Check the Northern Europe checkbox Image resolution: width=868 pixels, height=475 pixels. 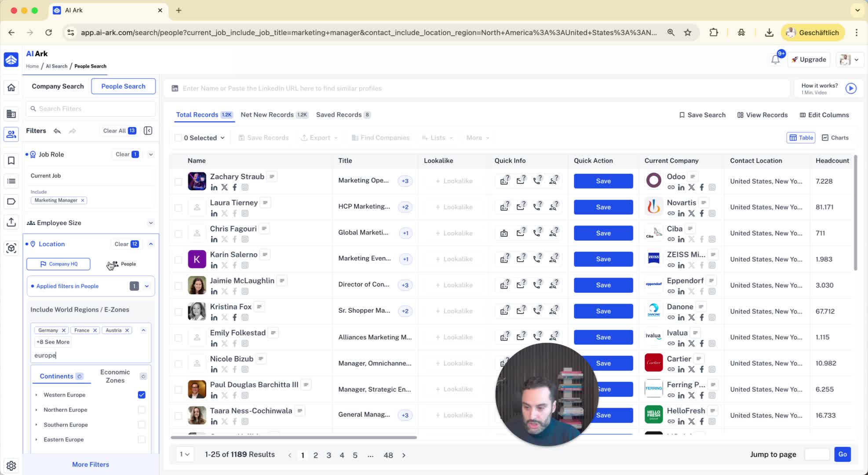tap(142, 410)
